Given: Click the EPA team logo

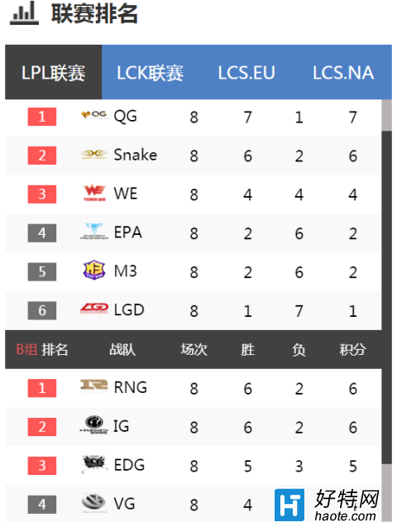Looking at the screenshot, I should (x=94, y=232).
